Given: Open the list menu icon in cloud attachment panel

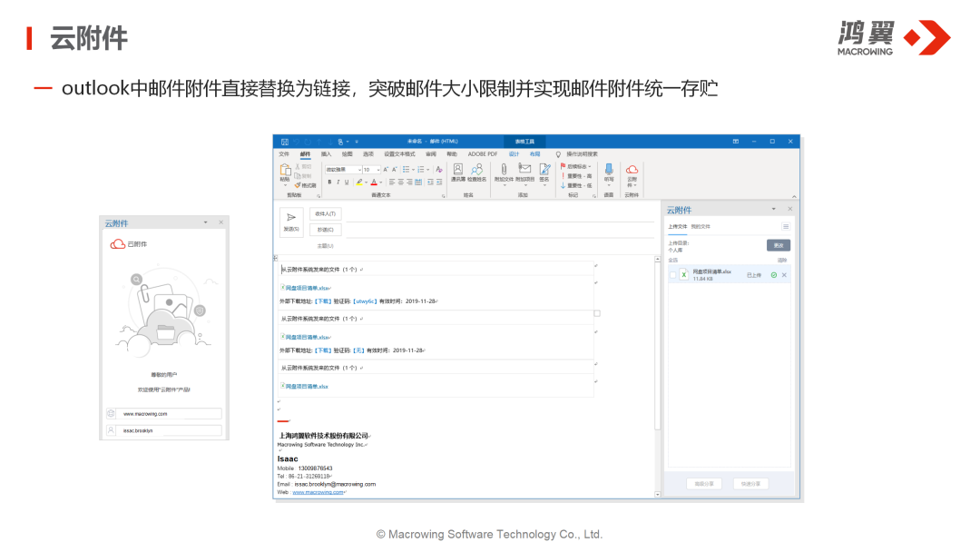Looking at the screenshot, I should click(x=786, y=226).
